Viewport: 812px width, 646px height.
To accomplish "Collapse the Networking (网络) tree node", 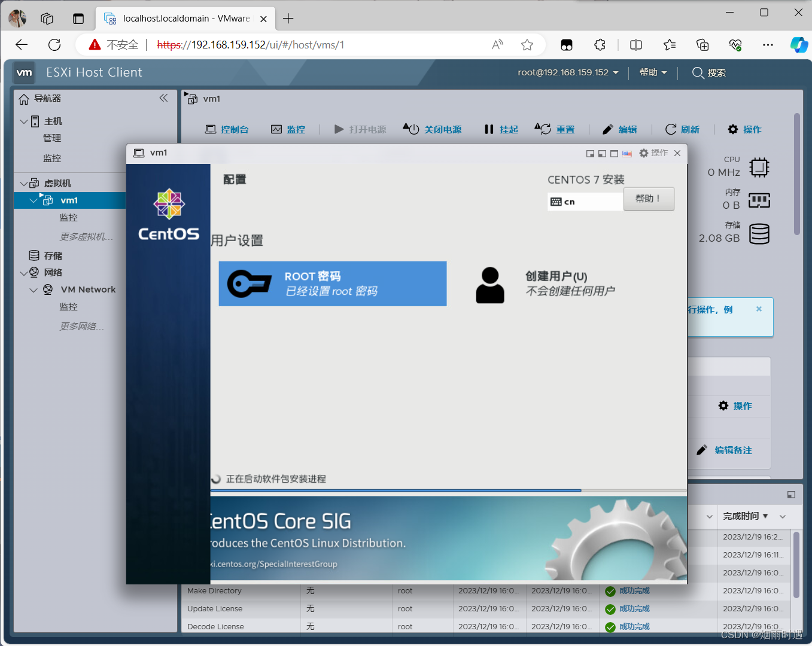I will pos(24,273).
